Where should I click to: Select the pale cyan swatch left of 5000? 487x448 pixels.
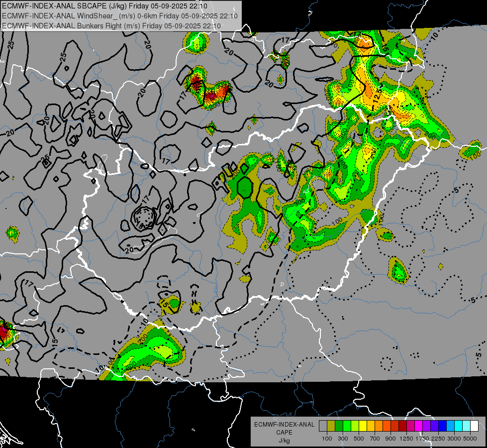coord(467,426)
